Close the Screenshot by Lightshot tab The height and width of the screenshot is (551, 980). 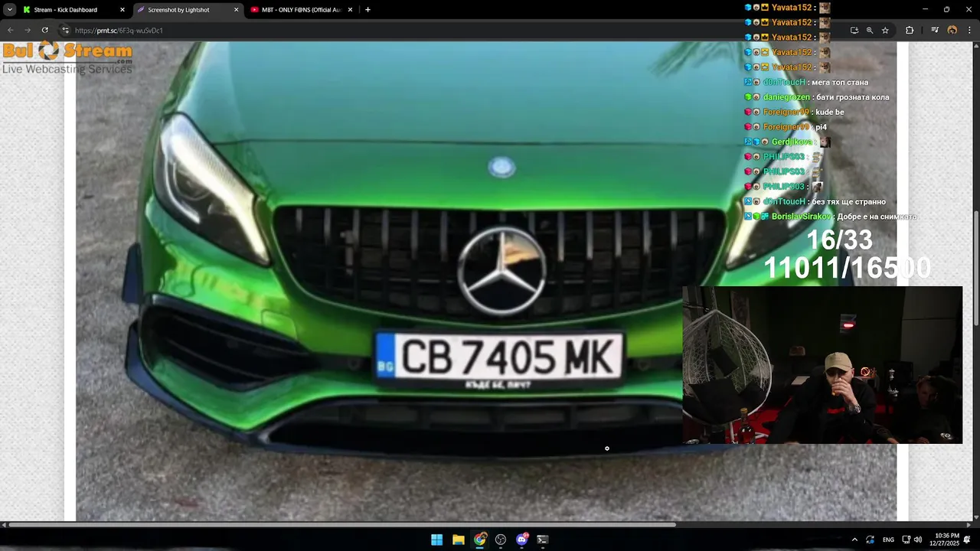[236, 10]
